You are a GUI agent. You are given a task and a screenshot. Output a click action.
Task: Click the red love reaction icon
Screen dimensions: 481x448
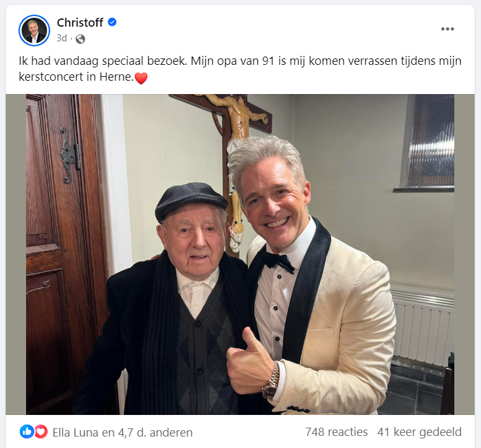point(41,431)
